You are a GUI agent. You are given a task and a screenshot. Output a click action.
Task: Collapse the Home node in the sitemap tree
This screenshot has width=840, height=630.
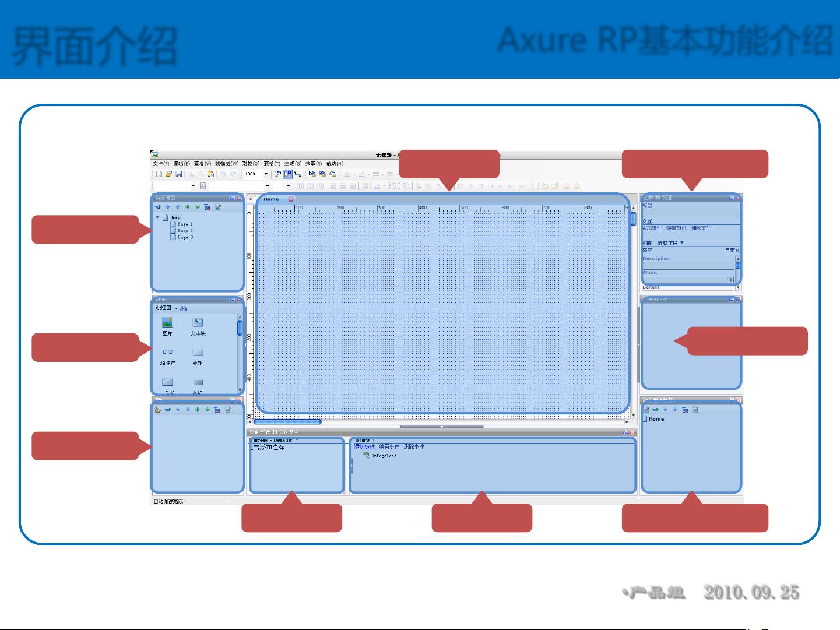point(156,217)
